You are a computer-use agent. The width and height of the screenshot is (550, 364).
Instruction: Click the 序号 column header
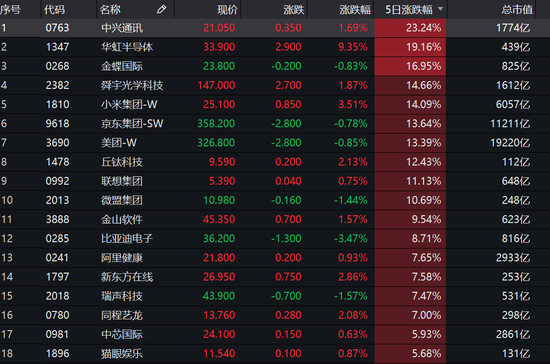(11, 10)
